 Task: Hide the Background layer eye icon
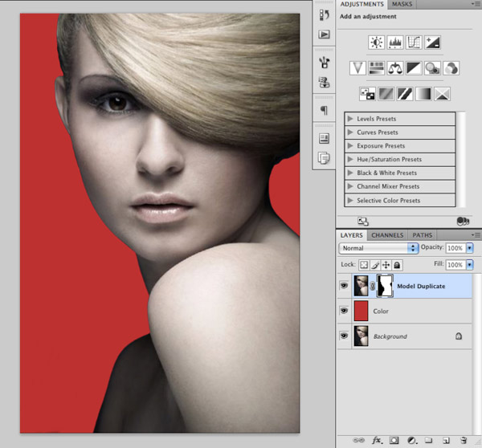[344, 336]
